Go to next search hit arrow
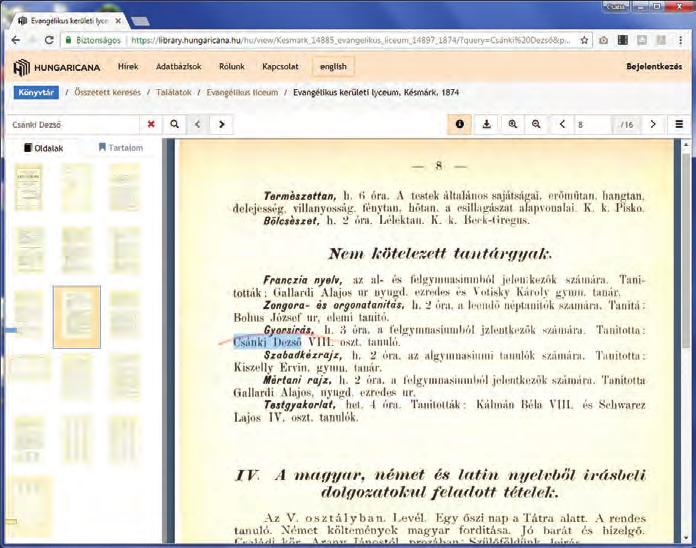This screenshot has width=696, height=548. click(x=221, y=124)
